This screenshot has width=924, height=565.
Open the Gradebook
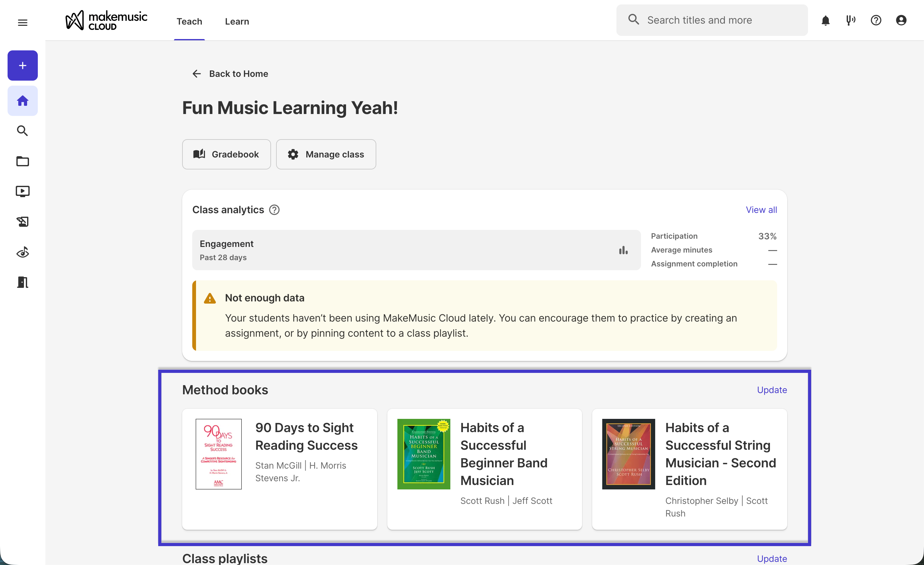(226, 154)
